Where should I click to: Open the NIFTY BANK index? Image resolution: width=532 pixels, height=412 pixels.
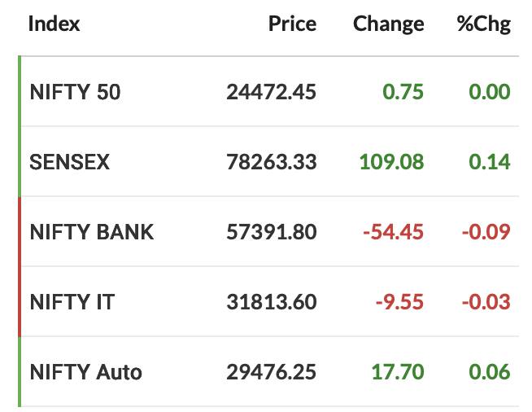(x=92, y=232)
